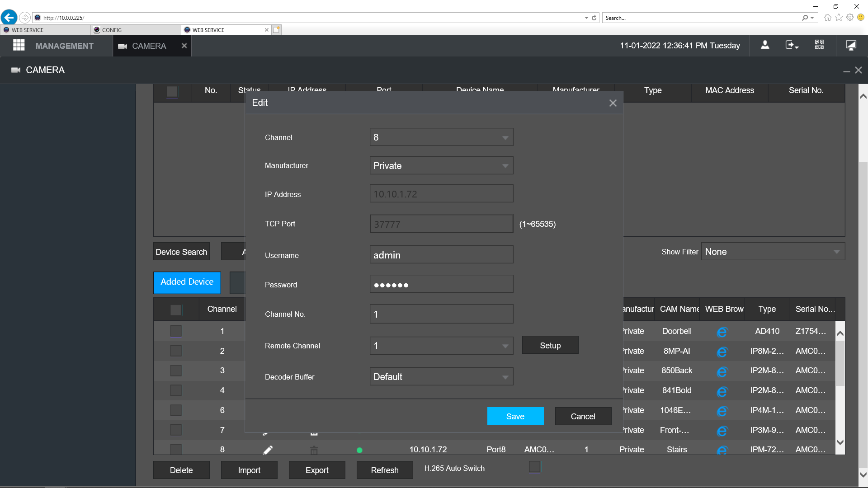Open the Manufacturer dropdown showing Private
The image size is (868, 488).
[x=441, y=166]
